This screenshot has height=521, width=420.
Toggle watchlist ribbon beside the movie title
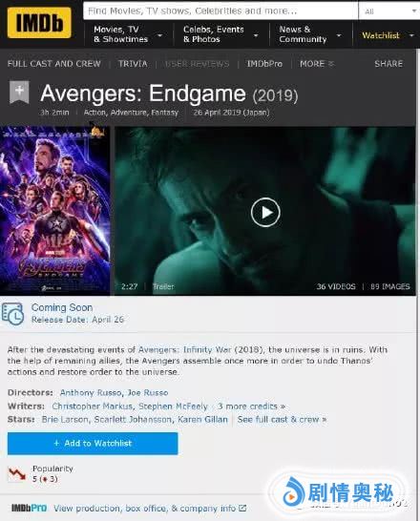[x=19, y=92]
